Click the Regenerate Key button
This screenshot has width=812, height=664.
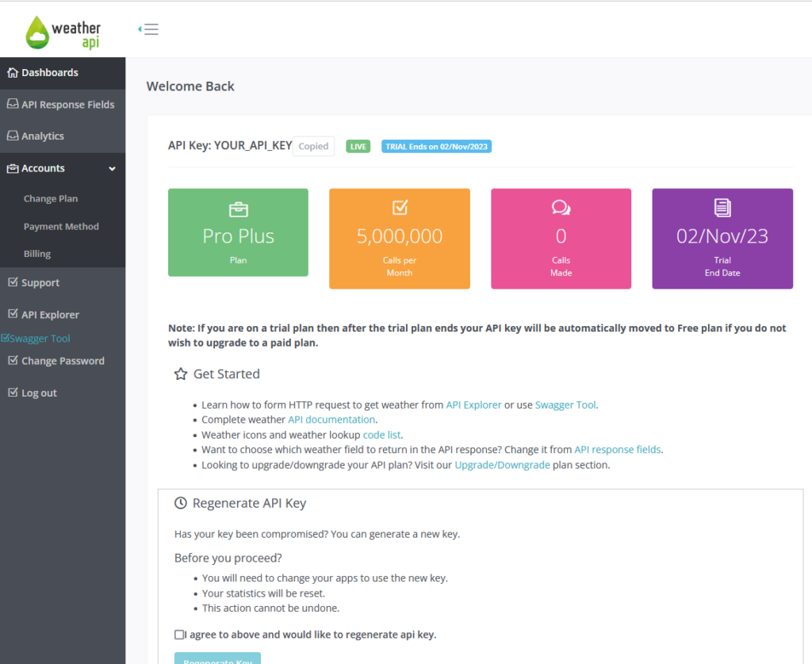(x=217, y=659)
